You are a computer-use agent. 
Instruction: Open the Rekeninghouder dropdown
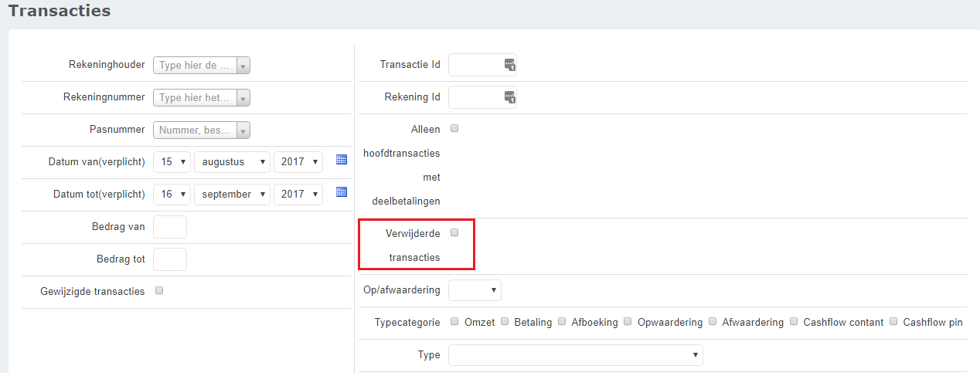(x=243, y=66)
